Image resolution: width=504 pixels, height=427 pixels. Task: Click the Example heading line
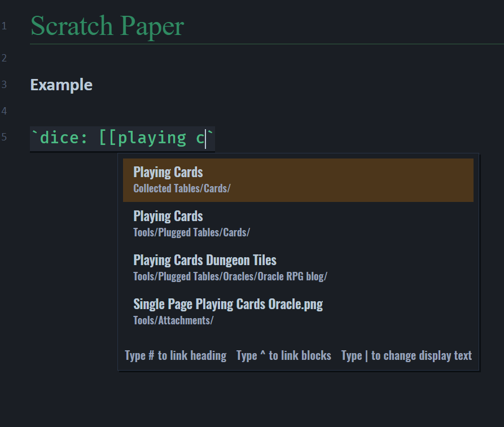62,85
